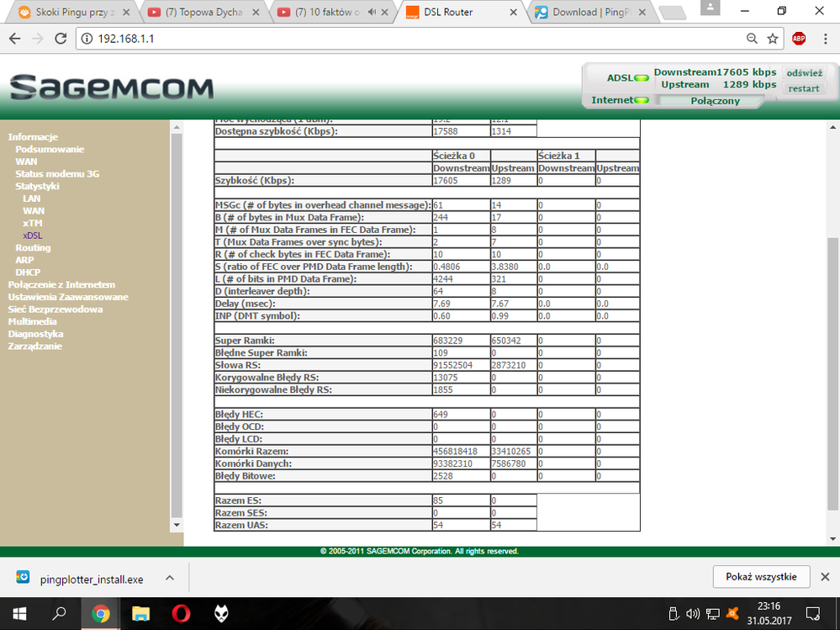Click the Pokaż wszystkie downloads button
The image size is (840, 630).
[761, 576]
